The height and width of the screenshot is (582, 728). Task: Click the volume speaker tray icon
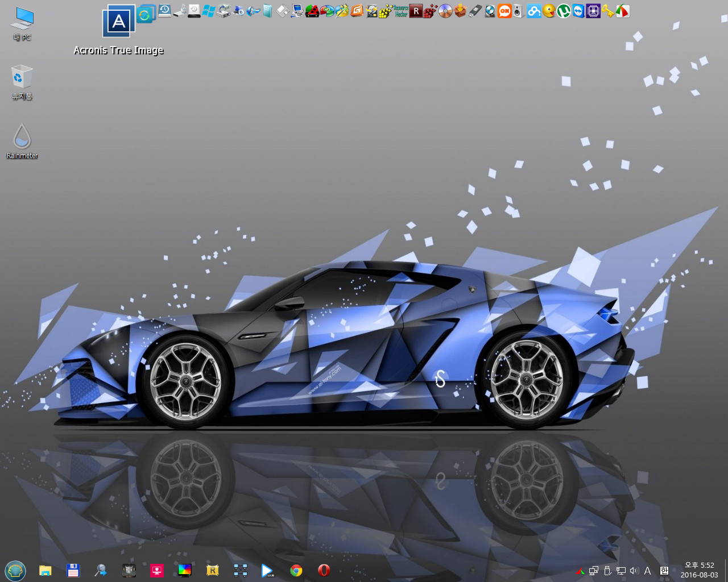click(635, 571)
